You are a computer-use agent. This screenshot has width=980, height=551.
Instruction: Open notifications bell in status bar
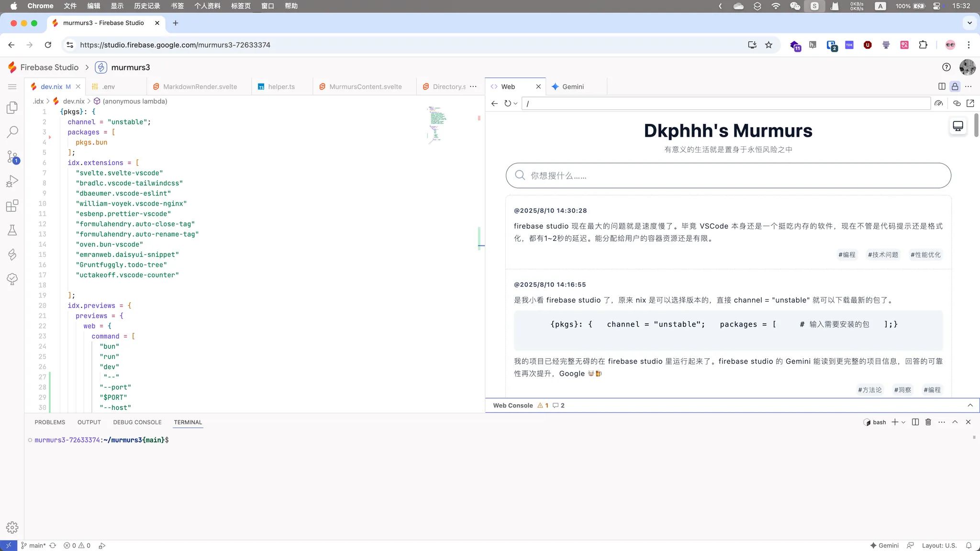969,545
